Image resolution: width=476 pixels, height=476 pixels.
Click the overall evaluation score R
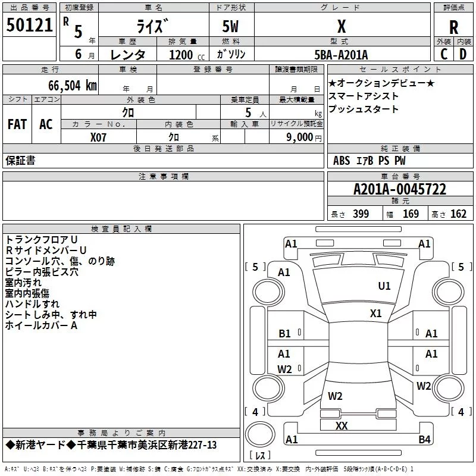coord(453,27)
